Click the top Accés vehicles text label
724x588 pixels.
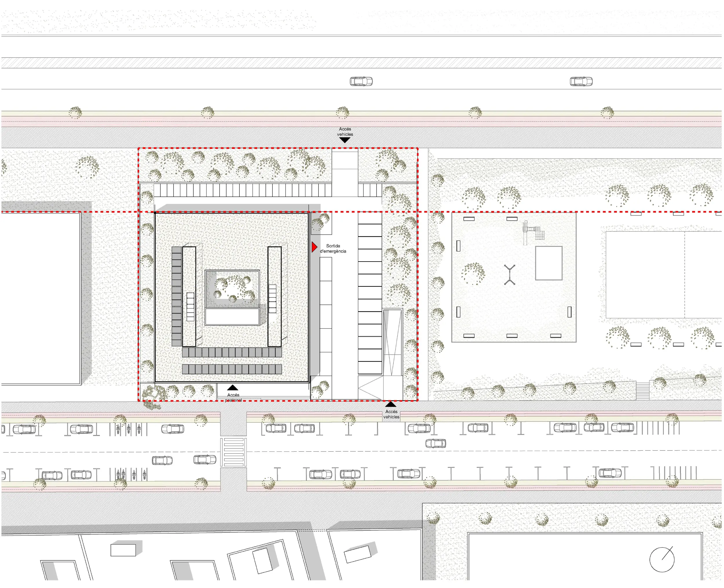pyautogui.click(x=345, y=132)
